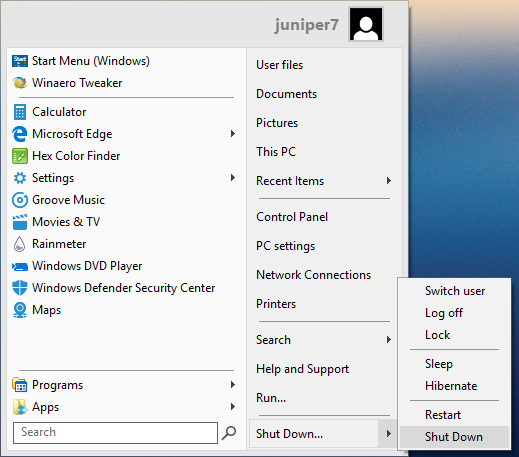Click the Maps icon
Image resolution: width=519 pixels, height=457 pixels.
tap(20, 310)
